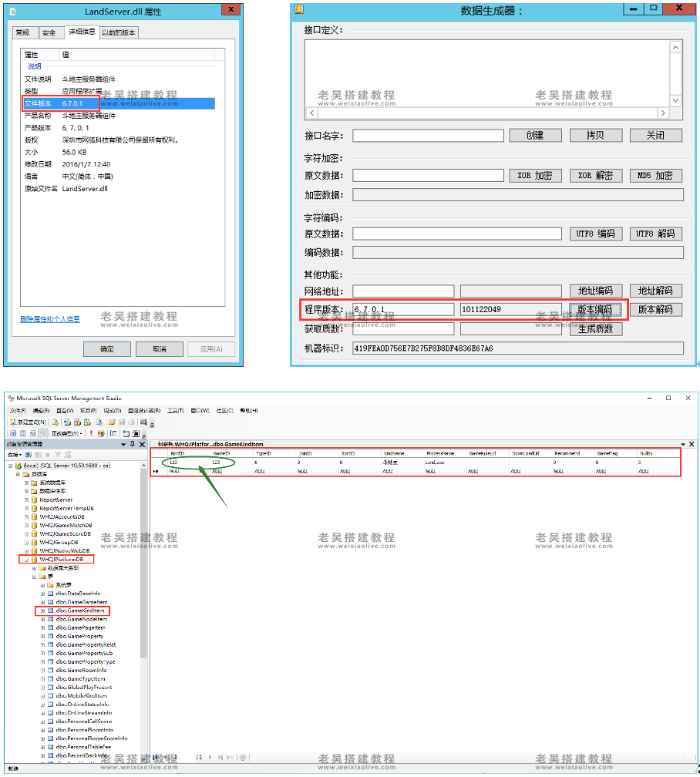This screenshot has width=700, height=777.
Task: Click the Open File folder icon in toolbar
Action: coord(112,422)
